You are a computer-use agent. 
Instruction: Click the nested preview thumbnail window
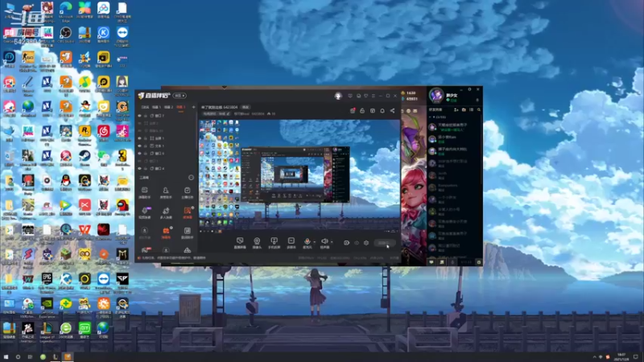(x=295, y=175)
